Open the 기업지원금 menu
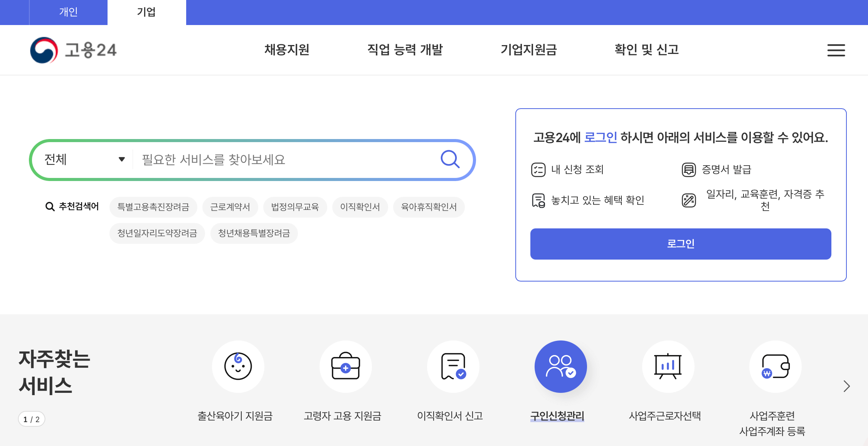Screen dimensions: 868x446 pos(529,50)
